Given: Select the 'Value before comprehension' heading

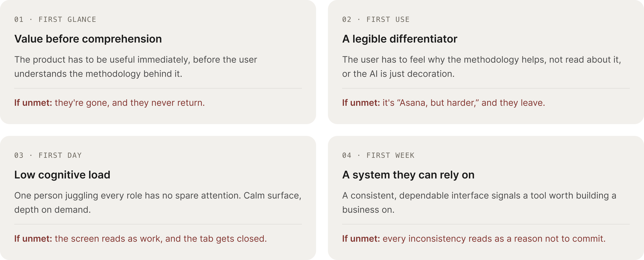Looking at the screenshot, I should pos(88,39).
